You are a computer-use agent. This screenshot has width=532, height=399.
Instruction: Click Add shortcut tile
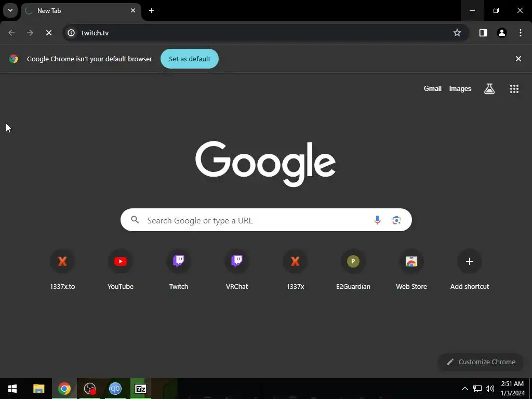pos(470,270)
